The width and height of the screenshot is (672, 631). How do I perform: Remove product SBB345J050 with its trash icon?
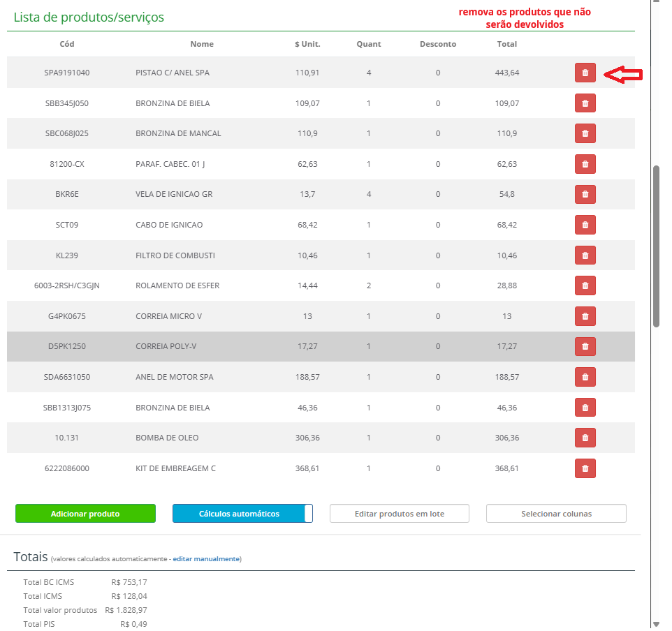[x=585, y=103]
